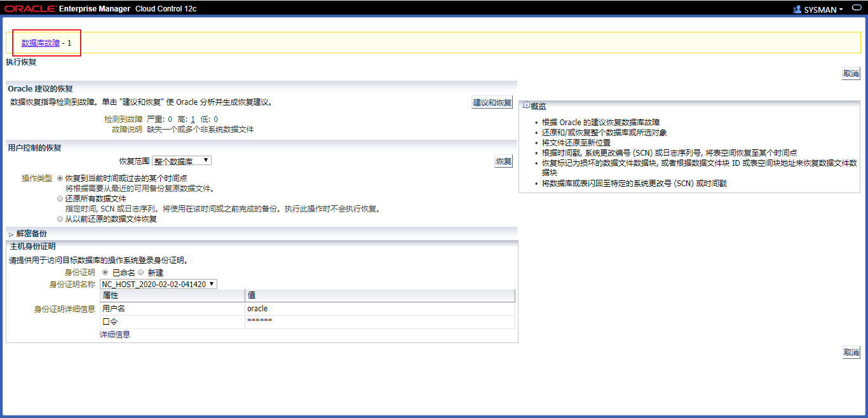This screenshot has height=418, width=868.
Task: Open the 恢复范围 dropdown
Action: click(182, 161)
